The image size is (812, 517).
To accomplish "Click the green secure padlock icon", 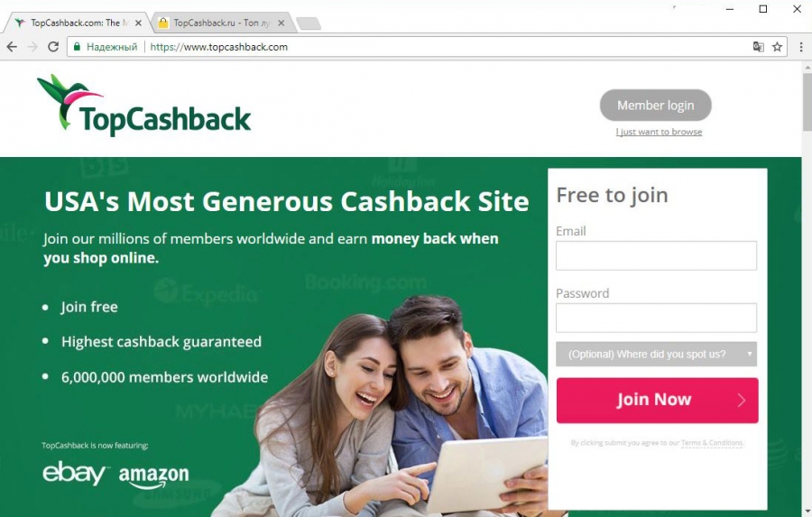I will [x=78, y=47].
